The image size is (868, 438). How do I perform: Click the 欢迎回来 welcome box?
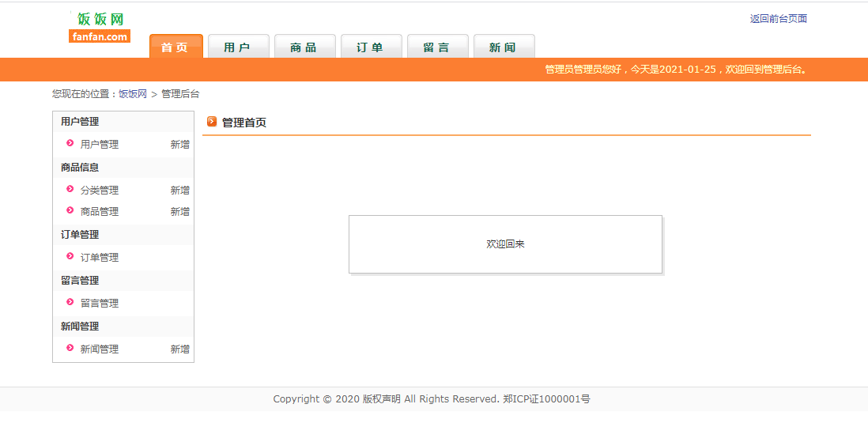tap(505, 244)
